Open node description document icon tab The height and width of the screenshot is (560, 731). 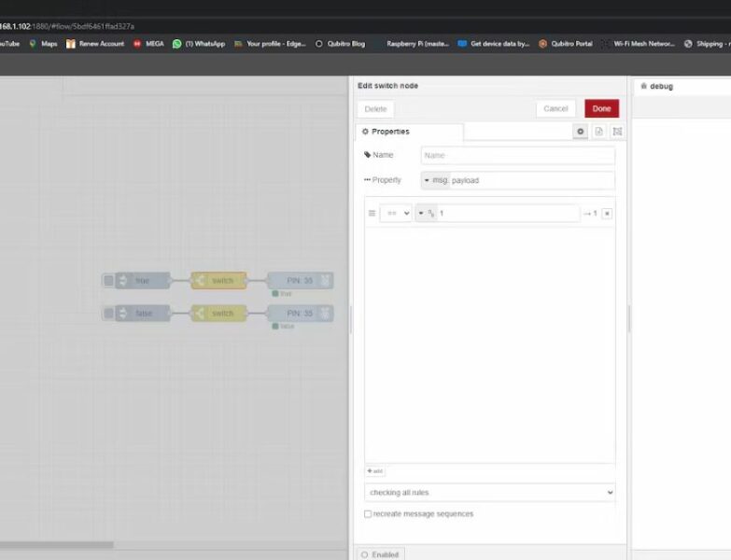[x=599, y=132]
